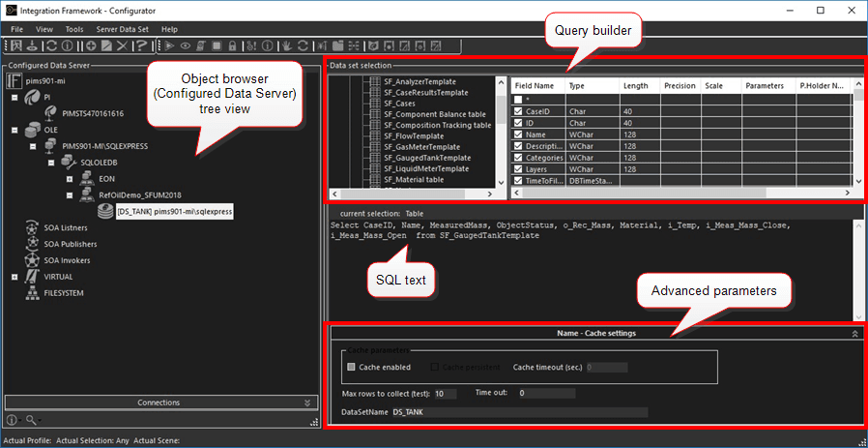Open the Server Data Set menu
Viewport: 868px width, 448px height.
pos(123,29)
